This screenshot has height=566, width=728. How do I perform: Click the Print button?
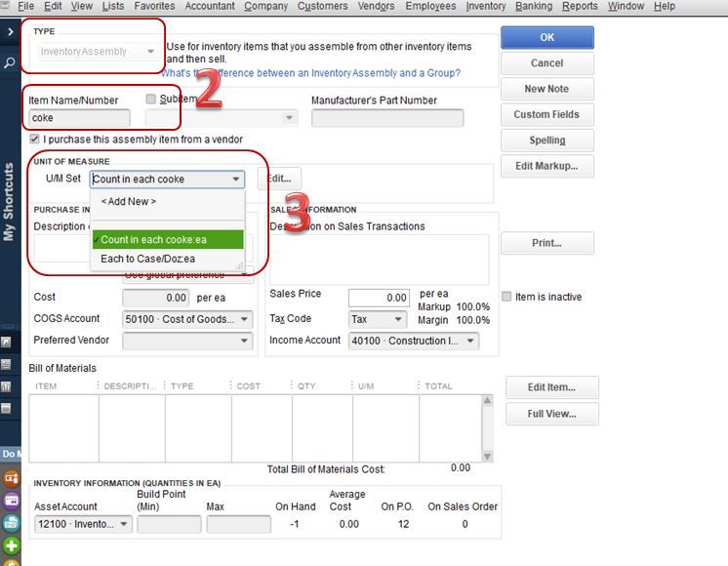pos(546,243)
